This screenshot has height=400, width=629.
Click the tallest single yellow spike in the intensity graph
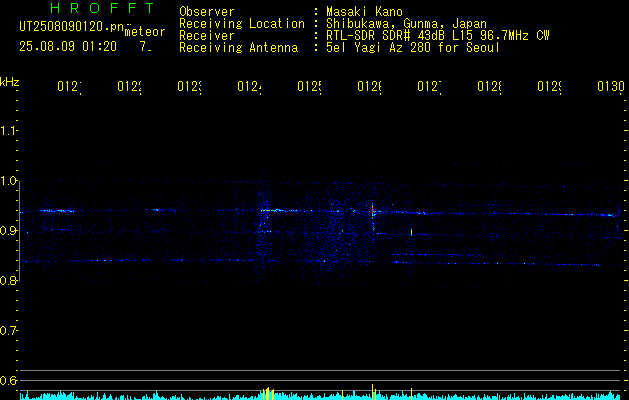point(372,392)
